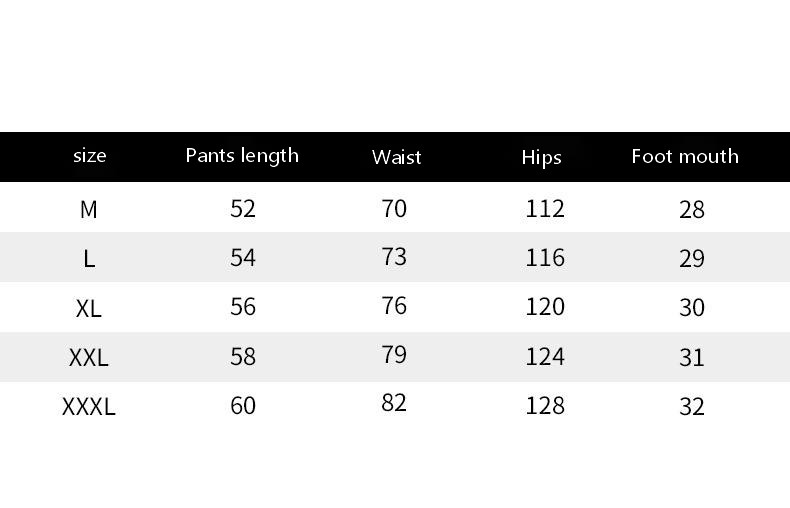Click the XXL size label
This screenshot has width=790, height=508.
click(x=89, y=358)
